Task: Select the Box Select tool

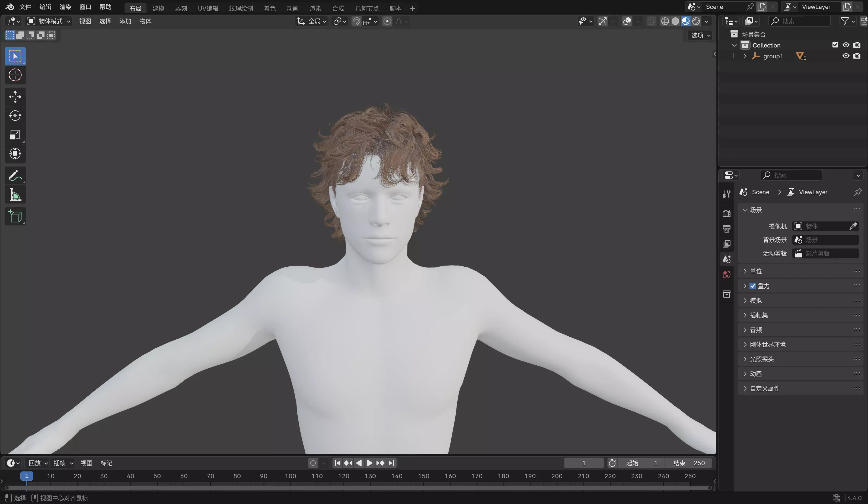Action: (x=15, y=56)
